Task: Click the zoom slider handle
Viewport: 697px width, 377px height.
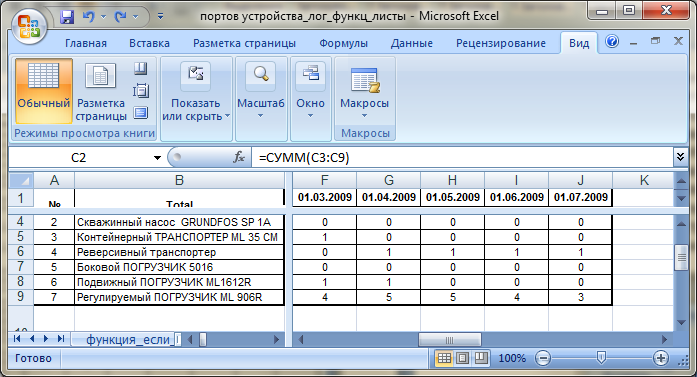Action: tap(601, 357)
